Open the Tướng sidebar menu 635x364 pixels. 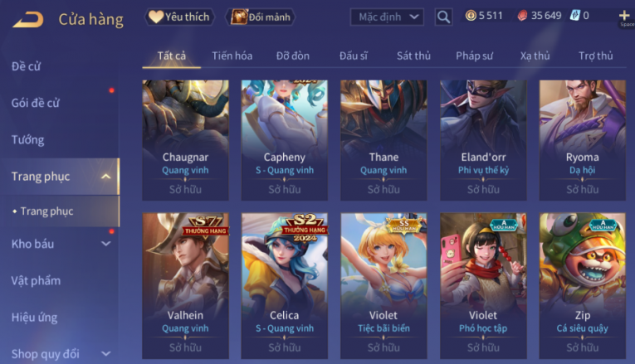27,140
